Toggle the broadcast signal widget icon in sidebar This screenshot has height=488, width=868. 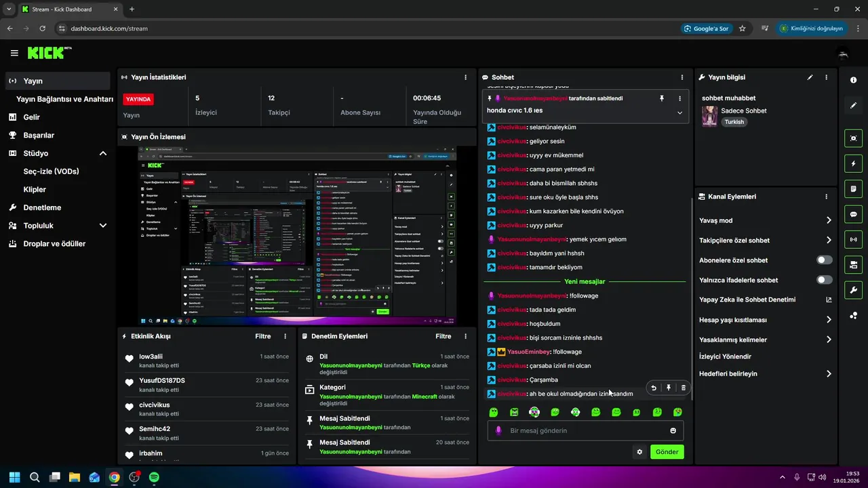tap(853, 239)
